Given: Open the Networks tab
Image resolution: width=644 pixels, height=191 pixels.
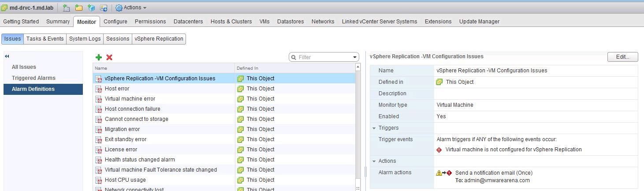Looking at the screenshot, I should [323, 22].
